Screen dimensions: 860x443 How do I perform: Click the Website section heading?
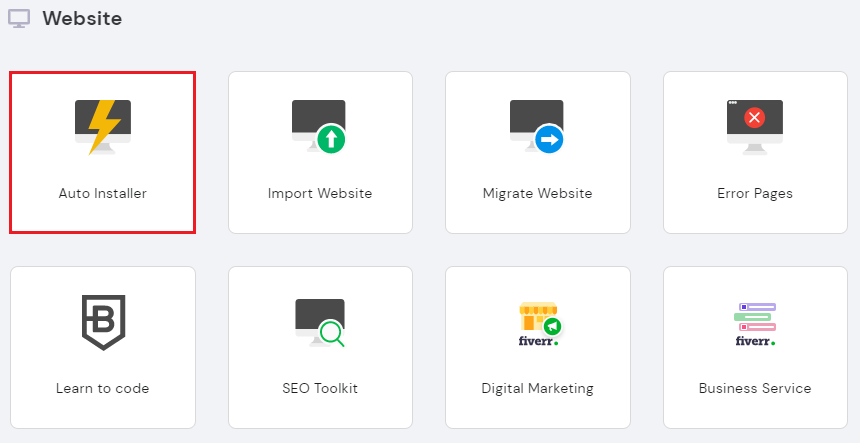pos(82,18)
